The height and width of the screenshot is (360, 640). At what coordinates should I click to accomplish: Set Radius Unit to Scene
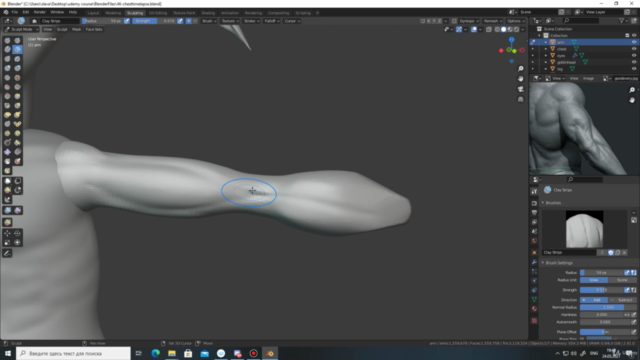coord(622,280)
